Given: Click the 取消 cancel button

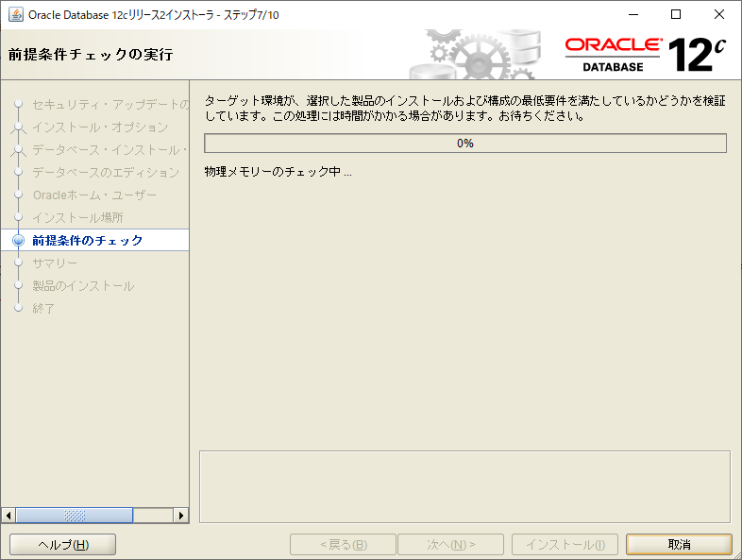Looking at the screenshot, I should tap(679, 544).
